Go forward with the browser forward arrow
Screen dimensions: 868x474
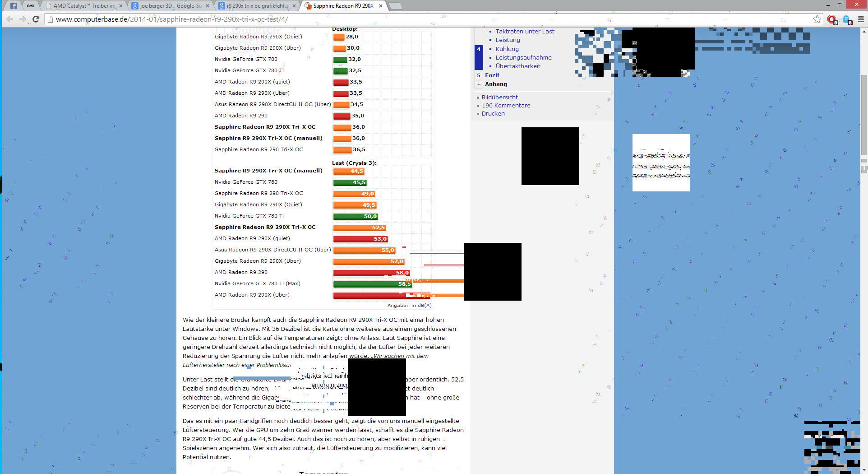coord(23,19)
